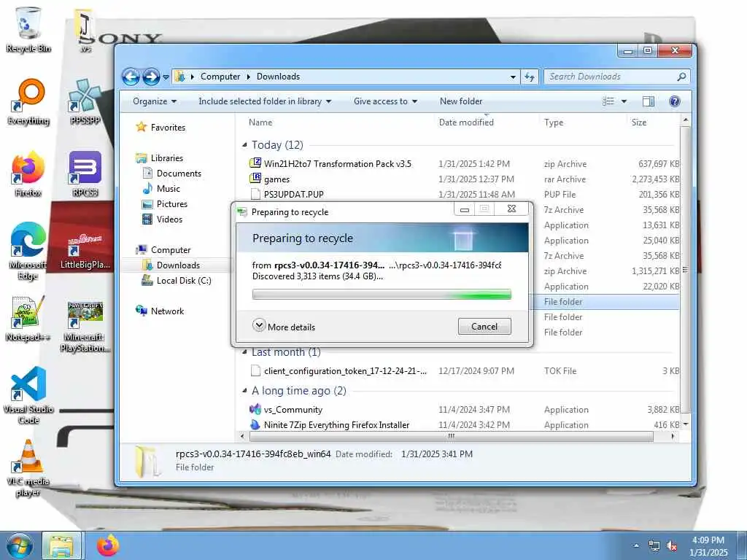Image resolution: width=747 pixels, height=560 pixels.
Task: Click the File Explorer taskbar button
Action: [62, 545]
